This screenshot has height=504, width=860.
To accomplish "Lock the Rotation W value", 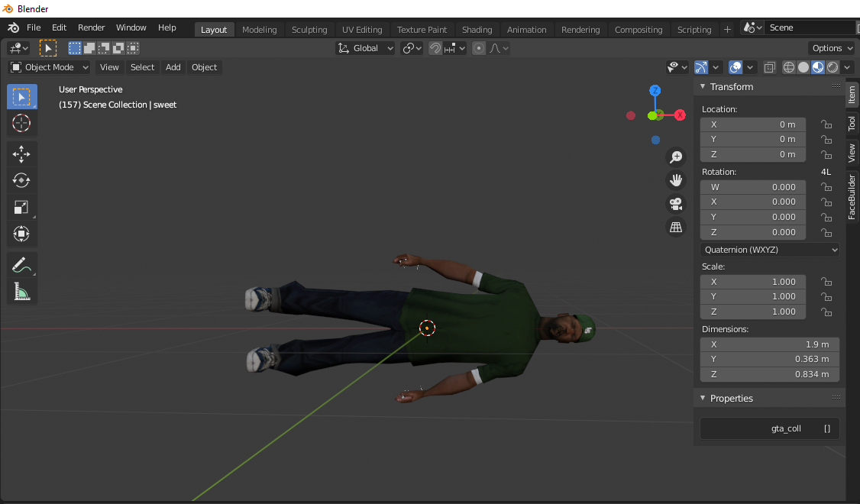I will [x=826, y=187].
